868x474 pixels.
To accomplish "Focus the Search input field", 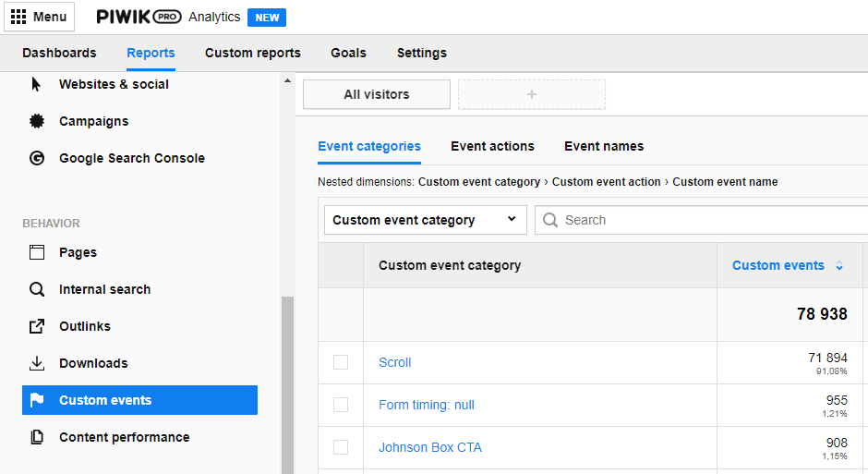I will click(x=711, y=220).
